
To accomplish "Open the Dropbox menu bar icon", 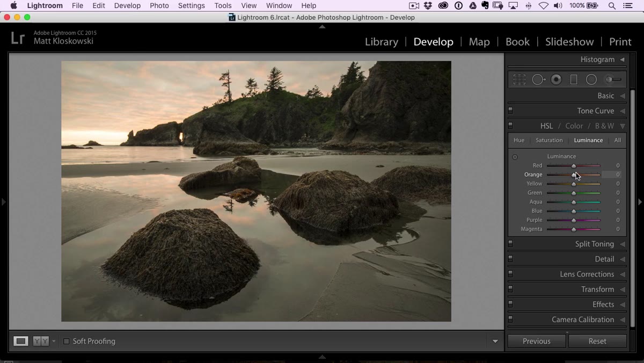I will [x=428, y=6].
